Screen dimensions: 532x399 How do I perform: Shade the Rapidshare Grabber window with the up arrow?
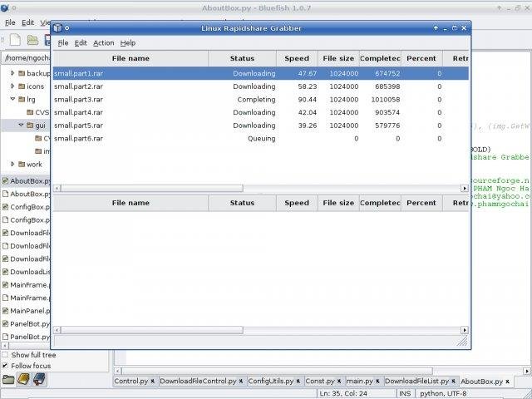(x=436, y=28)
